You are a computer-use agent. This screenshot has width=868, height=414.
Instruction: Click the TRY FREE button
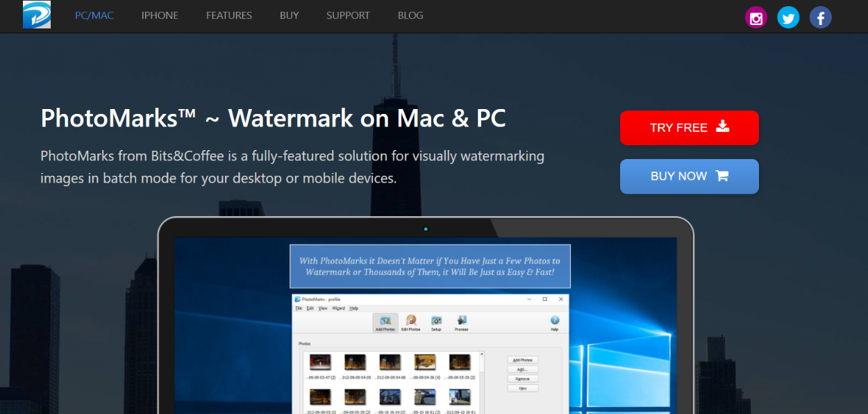(689, 128)
